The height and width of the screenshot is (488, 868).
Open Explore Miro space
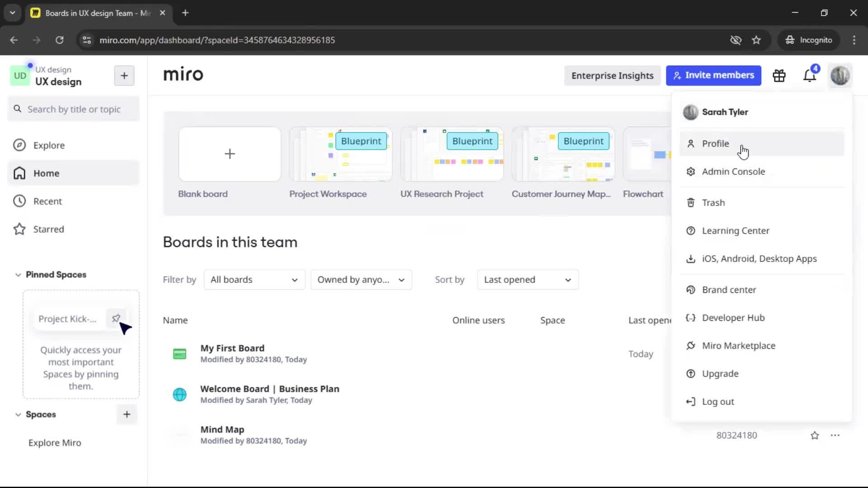pyautogui.click(x=55, y=443)
